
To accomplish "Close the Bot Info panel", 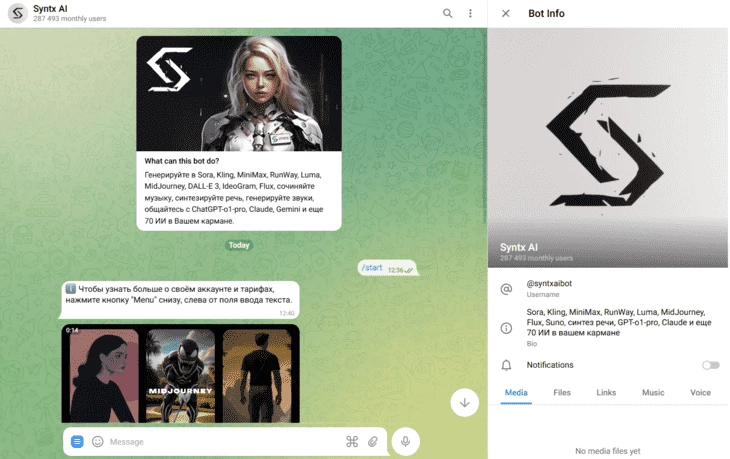I will 506,14.
